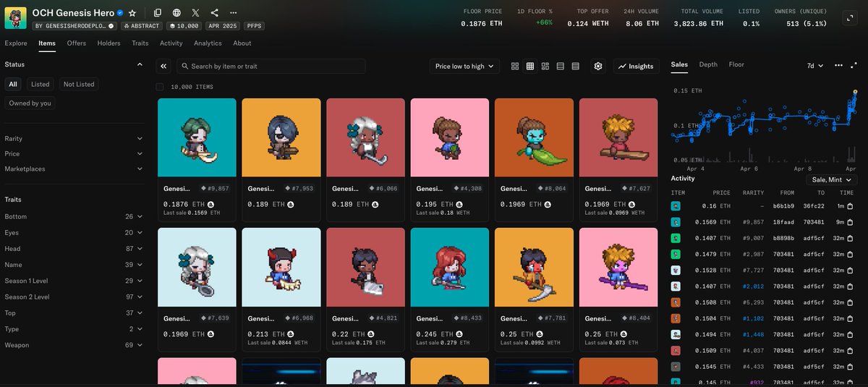
Task: Switch to the Holders tab
Action: click(x=109, y=43)
